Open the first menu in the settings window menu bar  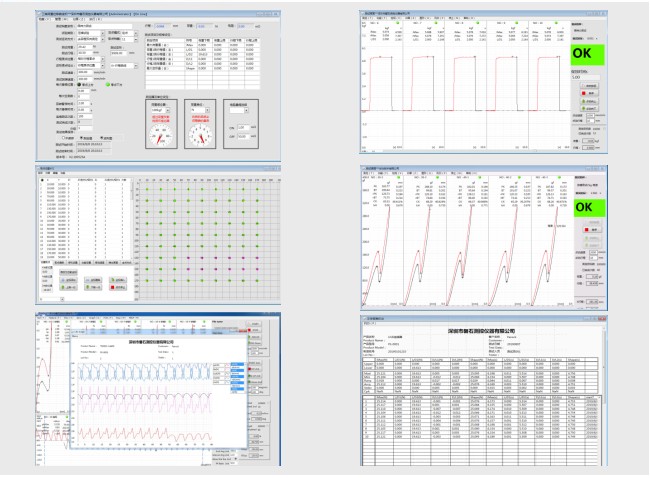point(42,17)
